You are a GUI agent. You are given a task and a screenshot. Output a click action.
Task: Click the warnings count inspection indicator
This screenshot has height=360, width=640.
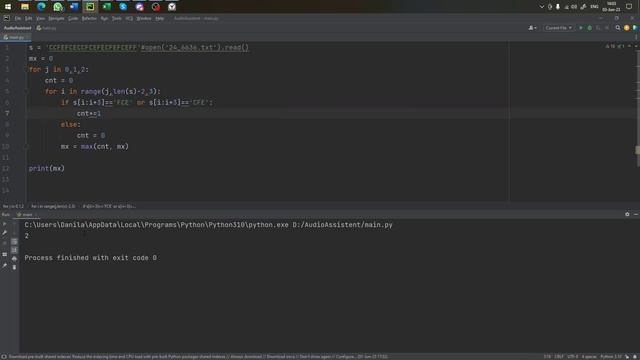(611, 47)
